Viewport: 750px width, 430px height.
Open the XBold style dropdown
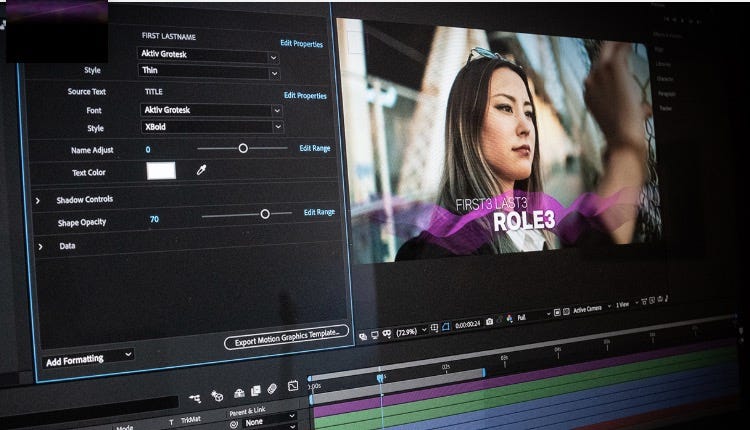pos(212,127)
